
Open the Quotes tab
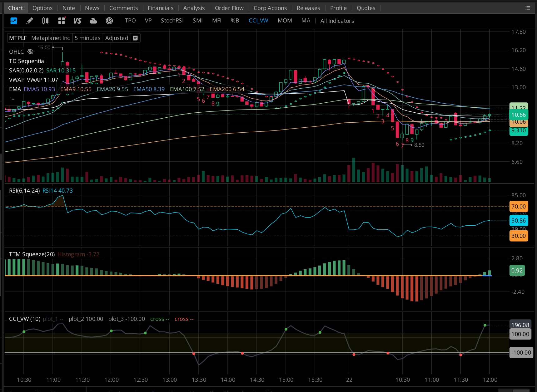click(366, 8)
